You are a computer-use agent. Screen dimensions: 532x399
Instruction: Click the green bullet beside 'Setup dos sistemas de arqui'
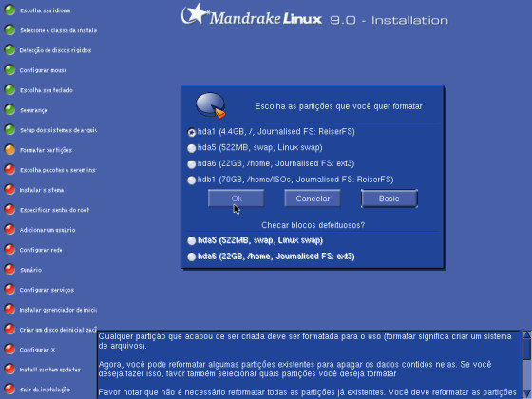coord(9,130)
